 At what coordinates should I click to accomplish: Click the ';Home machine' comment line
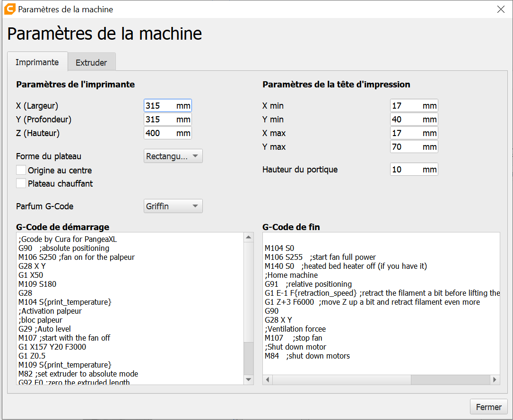291,275
